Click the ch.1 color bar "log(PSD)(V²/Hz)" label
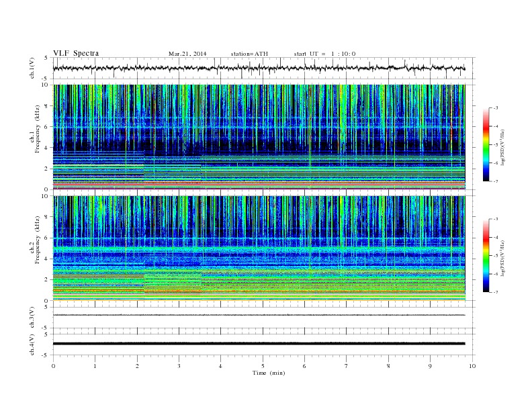 point(503,148)
